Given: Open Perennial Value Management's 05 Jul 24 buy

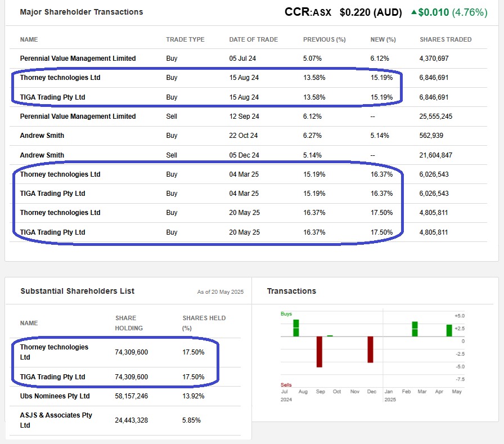Looking at the screenshot, I should [x=78, y=59].
